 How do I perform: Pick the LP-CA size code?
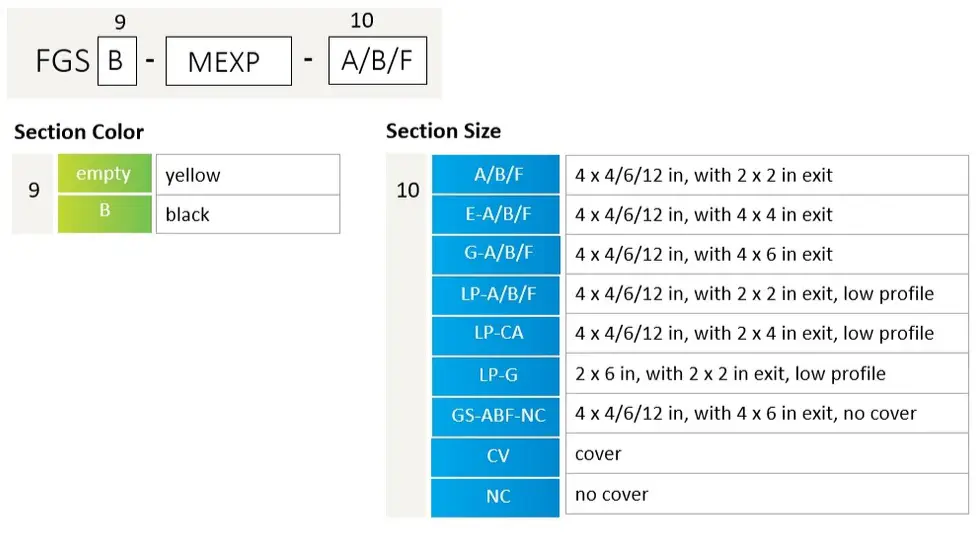pos(496,333)
